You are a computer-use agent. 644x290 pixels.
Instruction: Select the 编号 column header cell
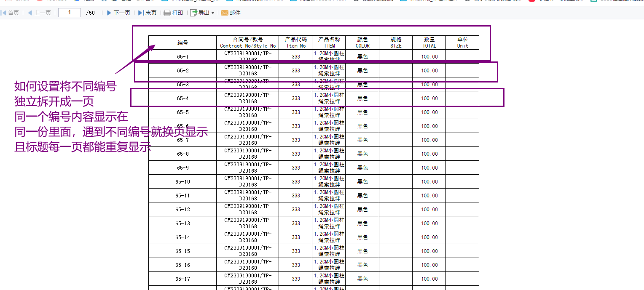point(182,43)
